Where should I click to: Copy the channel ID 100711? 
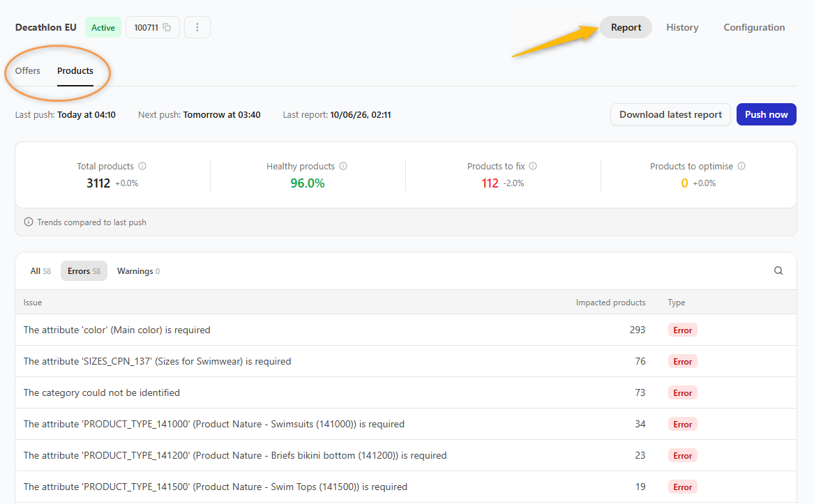pos(167,27)
